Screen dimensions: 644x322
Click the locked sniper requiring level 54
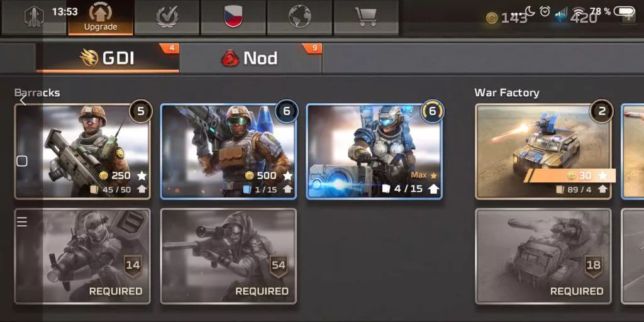point(228,257)
